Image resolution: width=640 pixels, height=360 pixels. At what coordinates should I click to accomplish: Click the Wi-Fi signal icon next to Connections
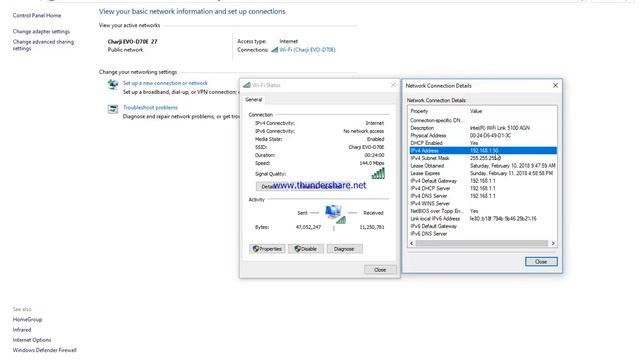click(275, 49)
